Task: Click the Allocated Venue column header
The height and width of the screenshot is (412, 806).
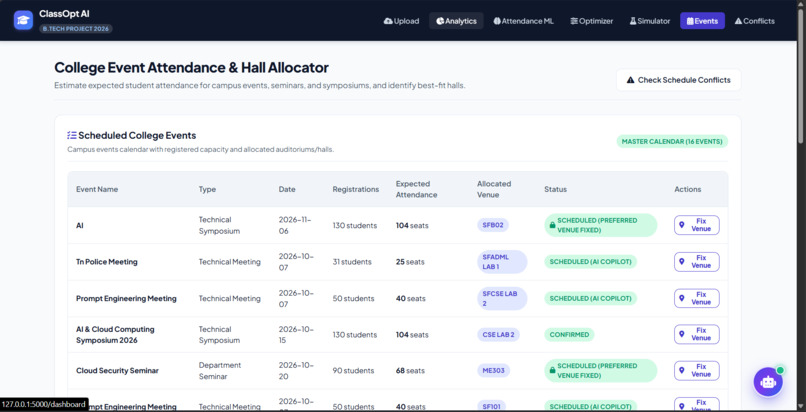Action: [x=494, y=189]
